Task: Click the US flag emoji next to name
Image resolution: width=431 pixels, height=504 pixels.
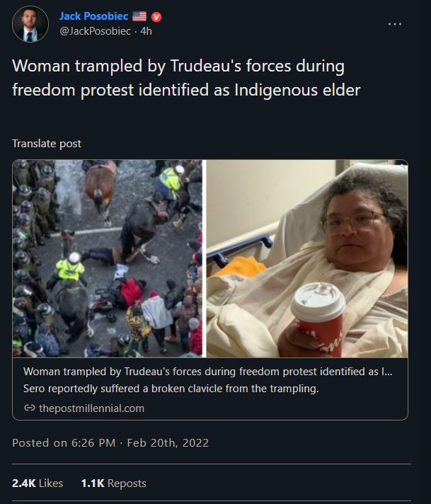Action: [x=139, y=16]
